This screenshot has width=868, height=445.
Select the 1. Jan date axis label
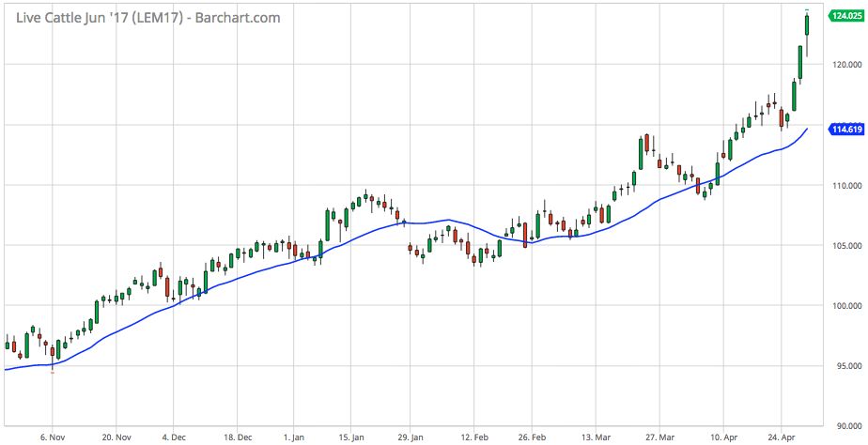[294, 437]
